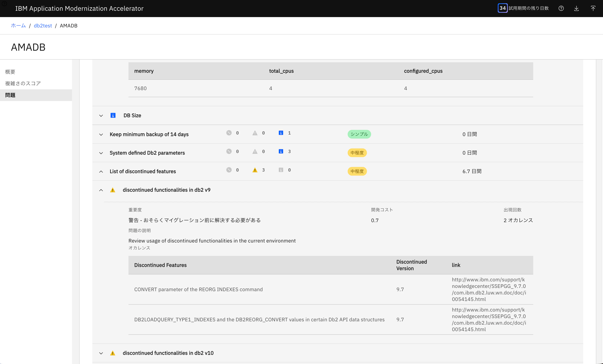Expand Keep minimum backup of 14 days chevron
Screen dimensions: 603x364
(101, 134)
